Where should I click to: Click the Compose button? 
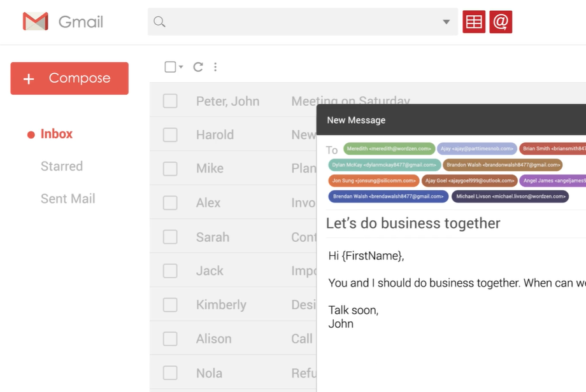(69, 78)
